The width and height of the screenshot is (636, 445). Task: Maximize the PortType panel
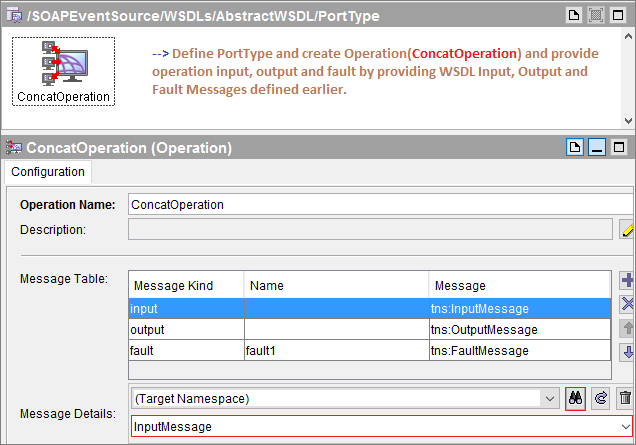point(618,15)
